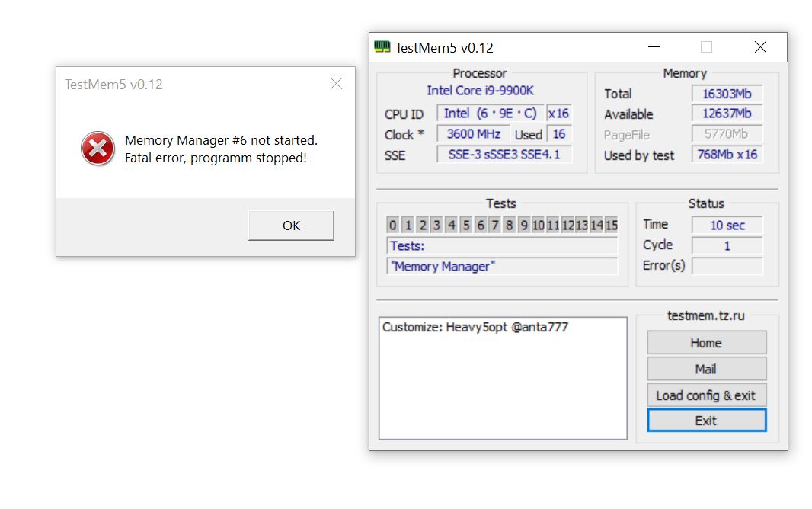The width and height of the screenshot is (812, 509).
Task: Click the Total memory value 16303Mb
Action: pyautogui.click(x=727, y=94)
